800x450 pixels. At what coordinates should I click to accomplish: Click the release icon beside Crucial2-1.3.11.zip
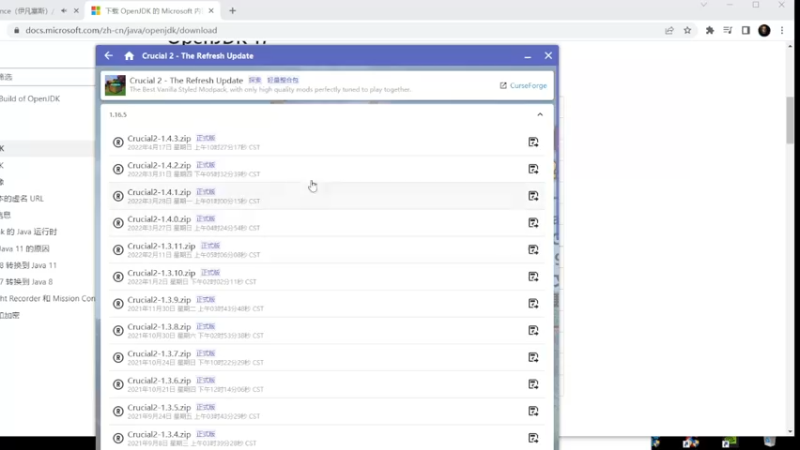click(118, 249)
